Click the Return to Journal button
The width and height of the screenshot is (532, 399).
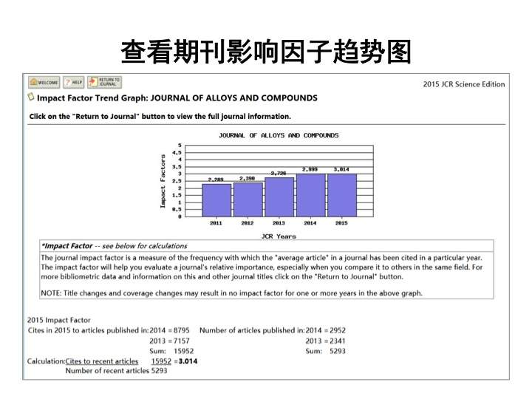pos(104,82)
